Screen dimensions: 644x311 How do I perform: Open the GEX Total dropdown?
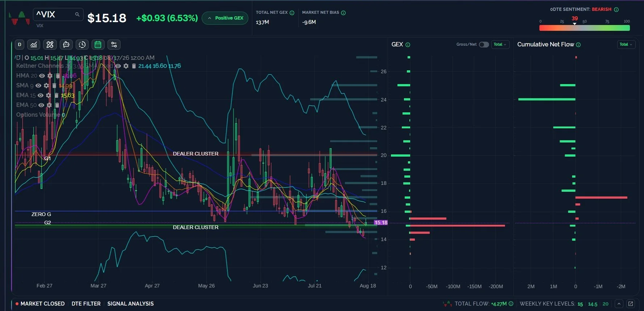tap(500, 45)
